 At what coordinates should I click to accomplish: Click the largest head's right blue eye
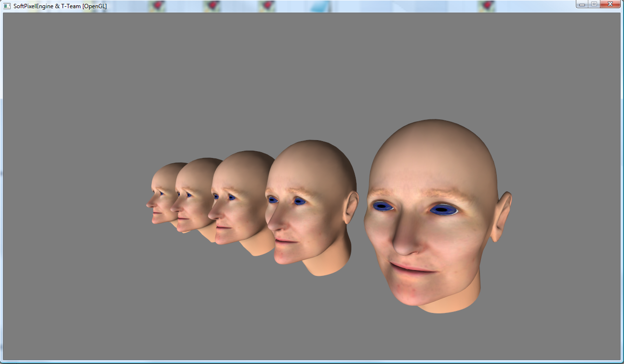[x=443, y=210]
